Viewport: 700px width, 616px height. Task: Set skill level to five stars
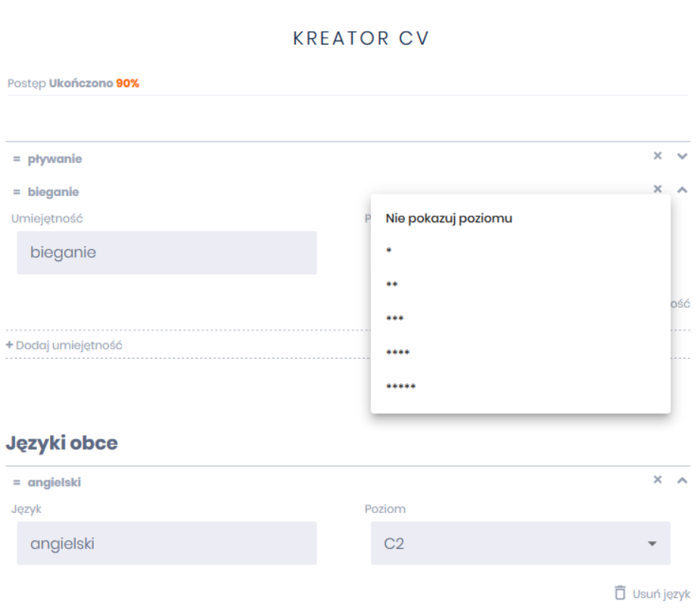click(x=401, y=387)
